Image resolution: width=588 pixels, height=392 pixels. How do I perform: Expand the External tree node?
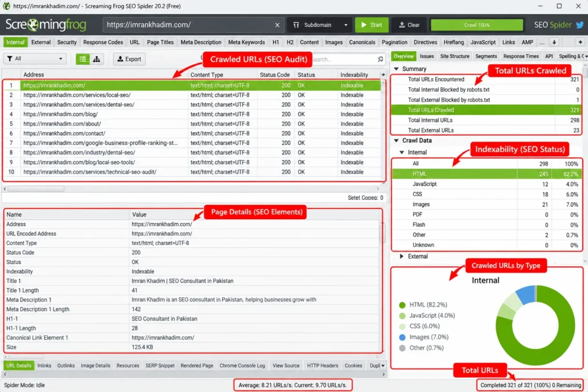401,257
